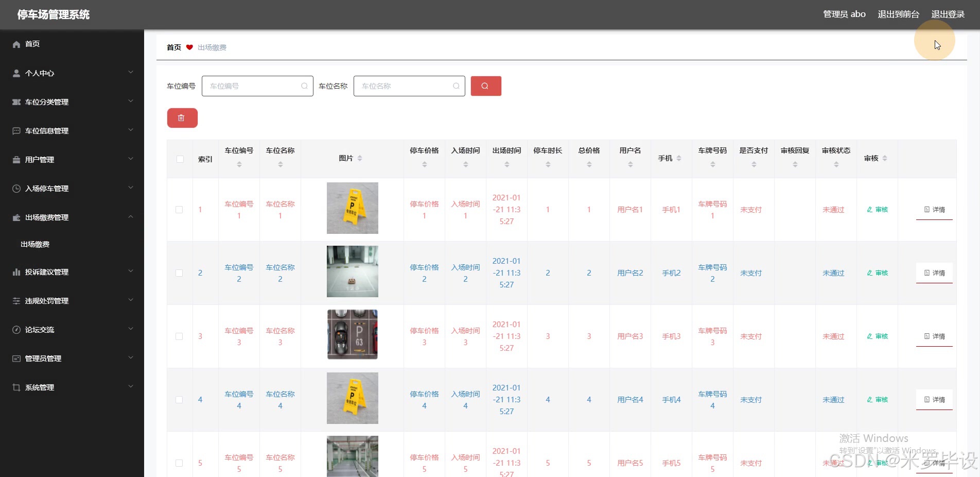Click the red heart icon in breadcrumb
Image resolution: width=980 pixels, height=477 pixels.
click(x=189, y=47)
